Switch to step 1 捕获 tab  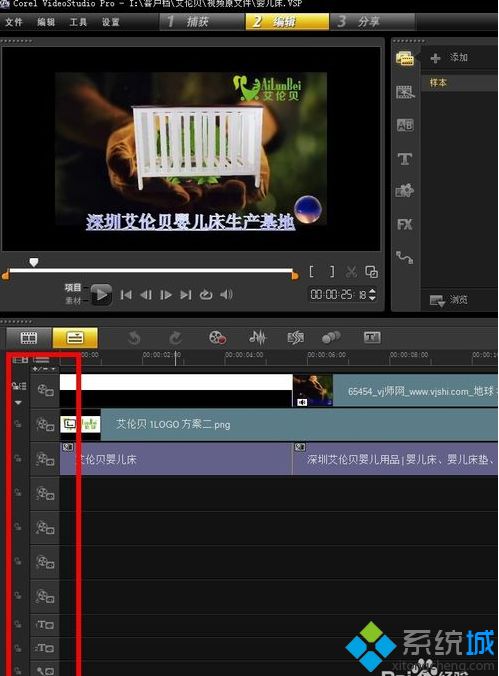point(201,22)
